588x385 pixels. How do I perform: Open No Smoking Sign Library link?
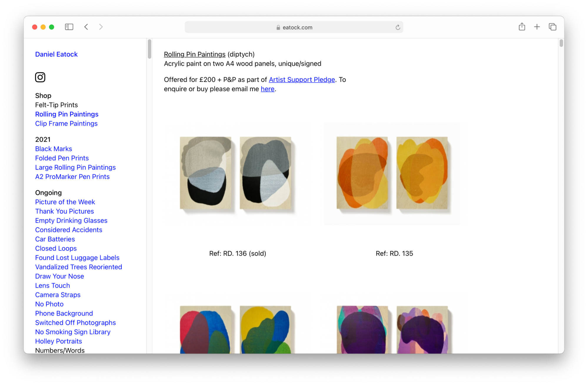click(x=73, y=332)
